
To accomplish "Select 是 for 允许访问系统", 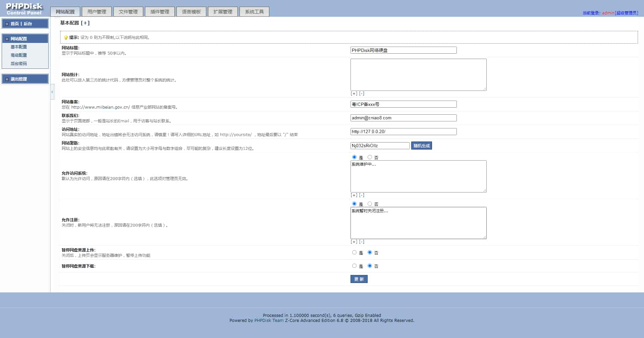I will pos(354,157).
